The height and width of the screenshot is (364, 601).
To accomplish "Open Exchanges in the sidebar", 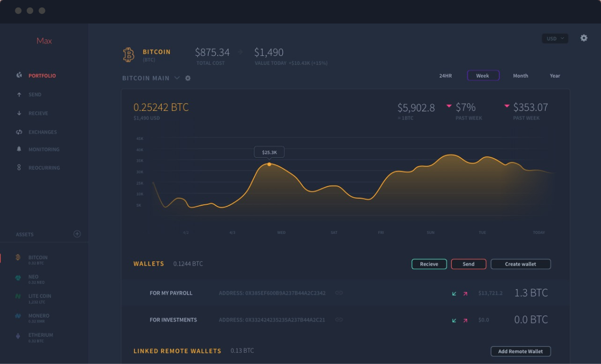I will [x=43, y=132].
